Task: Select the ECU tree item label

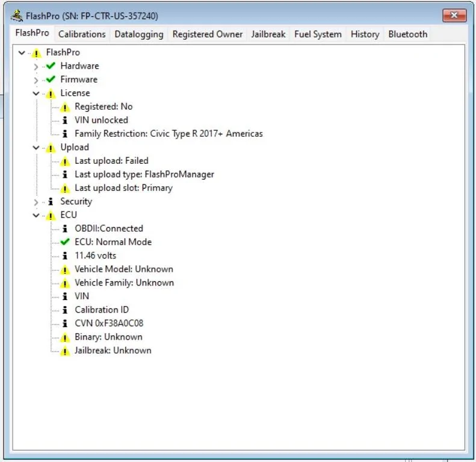Action: point(69,215)
